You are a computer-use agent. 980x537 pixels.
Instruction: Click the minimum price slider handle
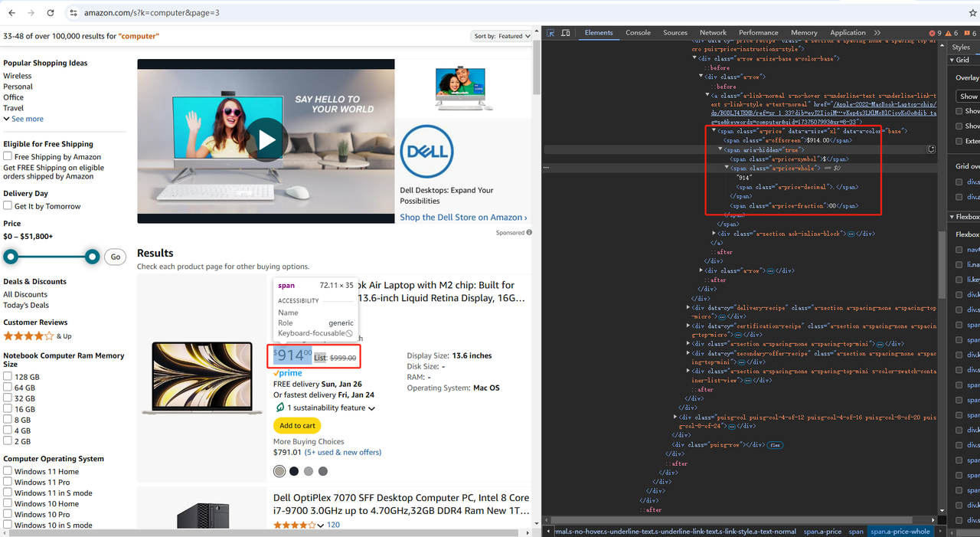point(10,257)
